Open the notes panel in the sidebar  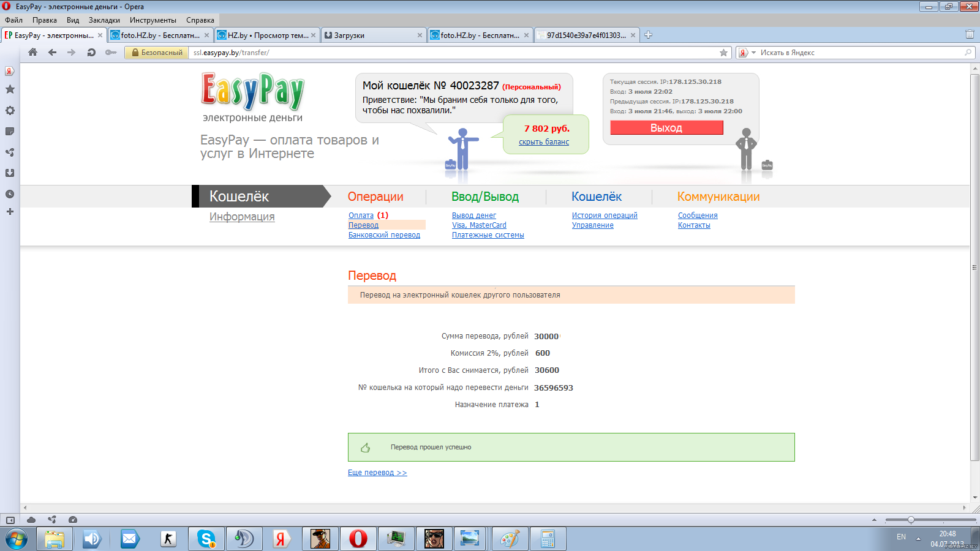click(10, 132)
